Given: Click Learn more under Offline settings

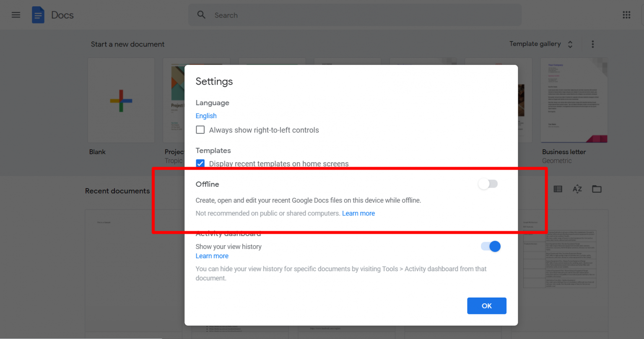Looking at the screenshot, I should pyautogui.click(x=358, y=213).
